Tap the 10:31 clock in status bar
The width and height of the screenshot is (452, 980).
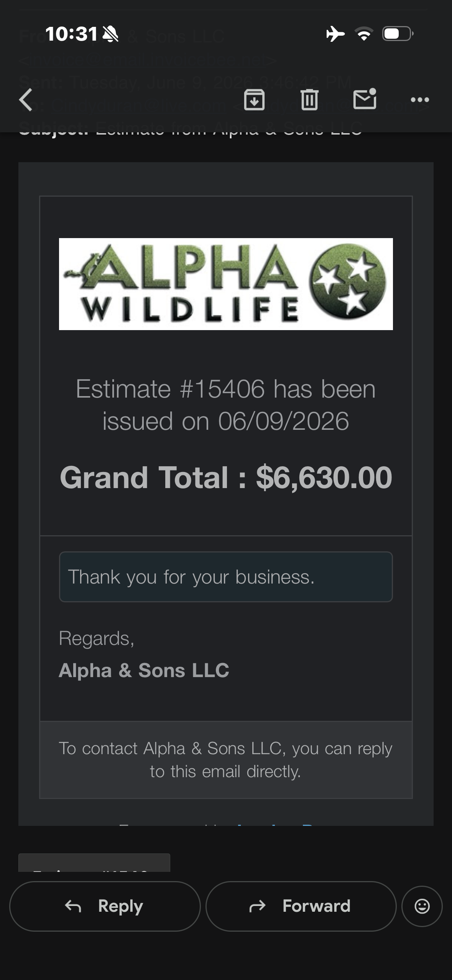[x=71, y=34]
